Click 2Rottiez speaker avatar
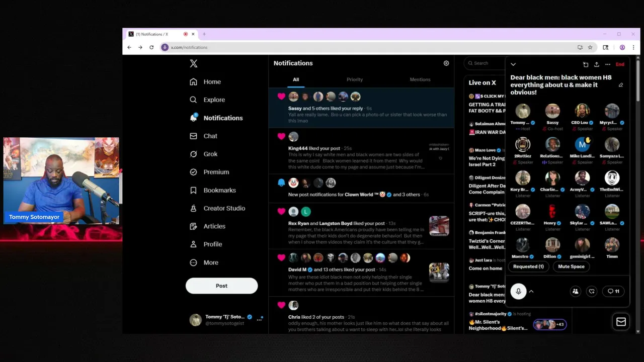 pos(523,145)
